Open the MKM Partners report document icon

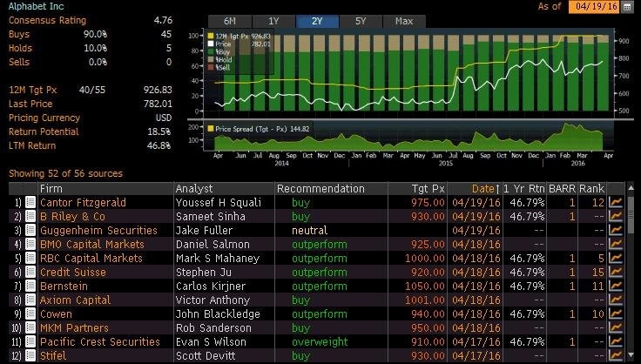tap(30, 327)
